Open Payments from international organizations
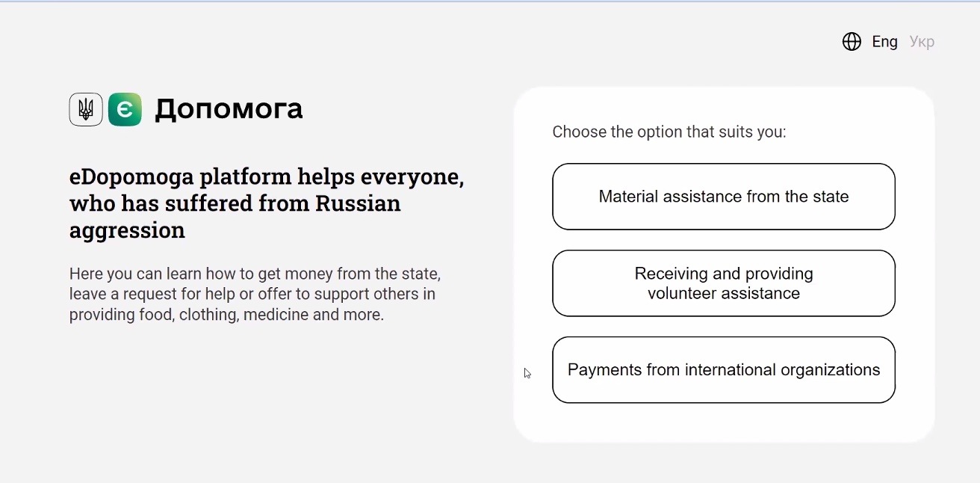Image resolution: width=980 pixels, height=483 pixels. point(723,370)
